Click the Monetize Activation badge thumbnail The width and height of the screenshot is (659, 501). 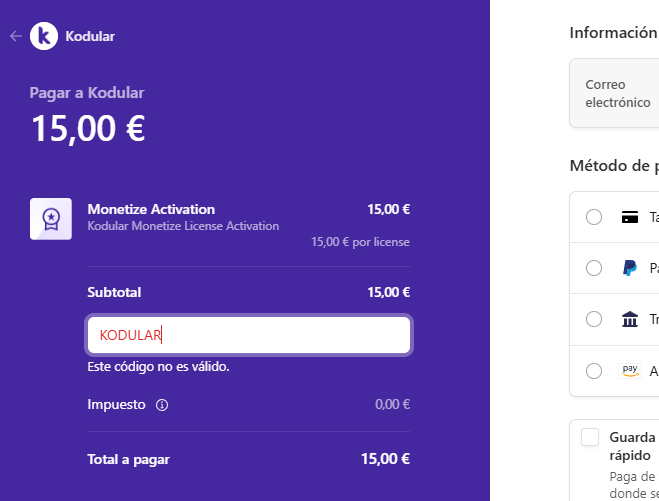[50, 218]
